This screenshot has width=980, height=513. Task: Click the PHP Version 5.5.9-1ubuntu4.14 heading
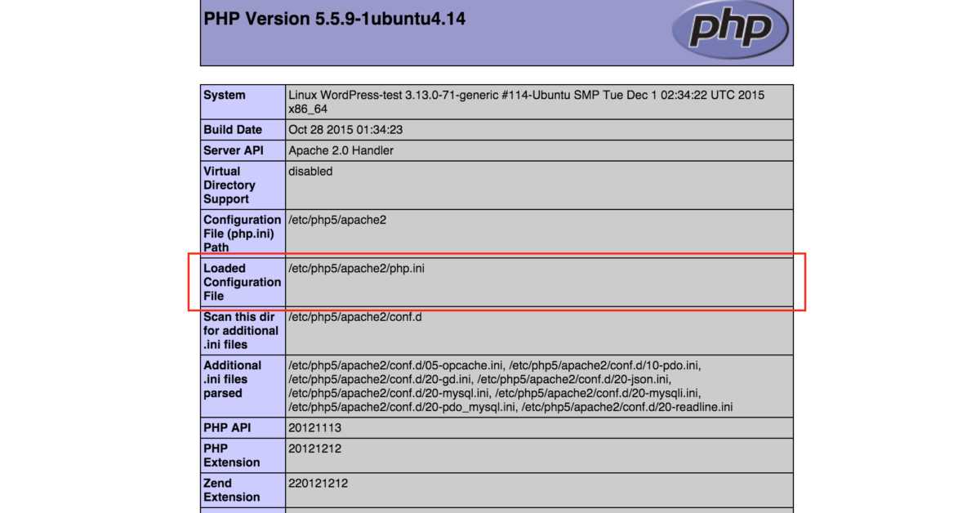(x=335, y=18)
